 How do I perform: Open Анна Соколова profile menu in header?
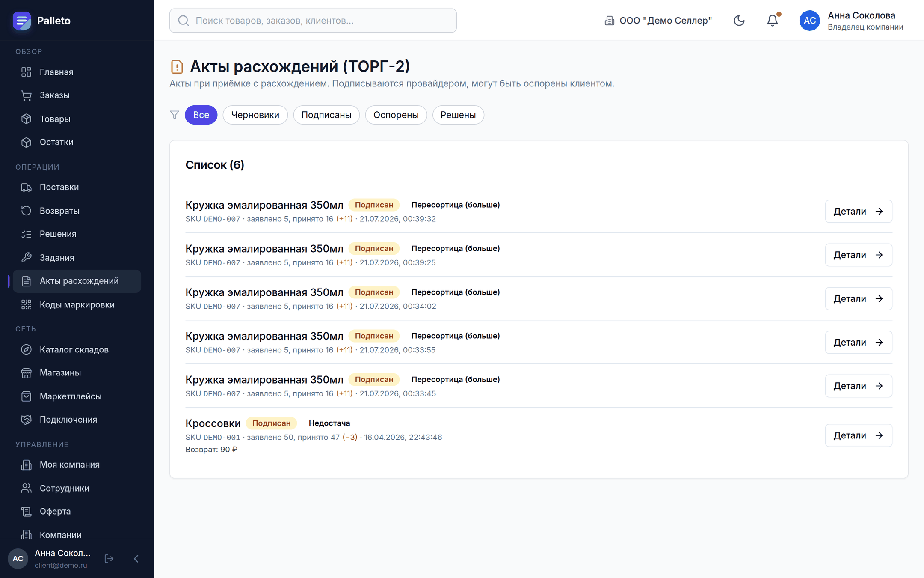point(851,21)
